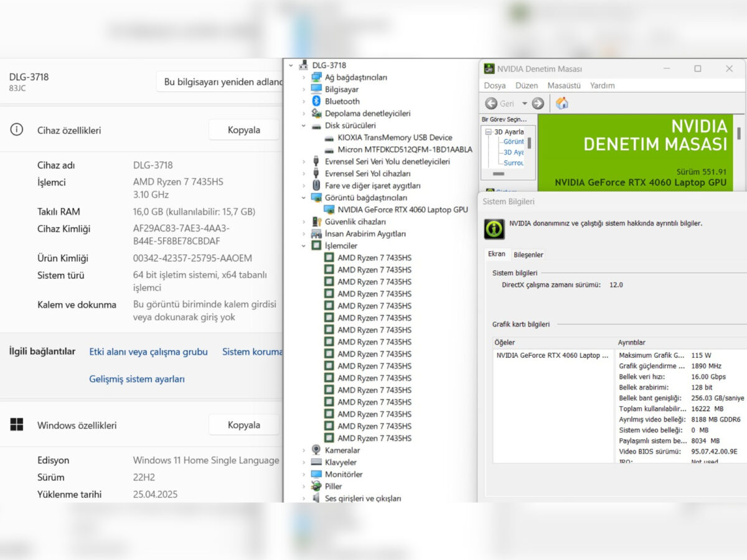747x560 pixels.
Task: Select the KIOXIA TransMemory USB Device entry
Action: [x=395, y=138]
